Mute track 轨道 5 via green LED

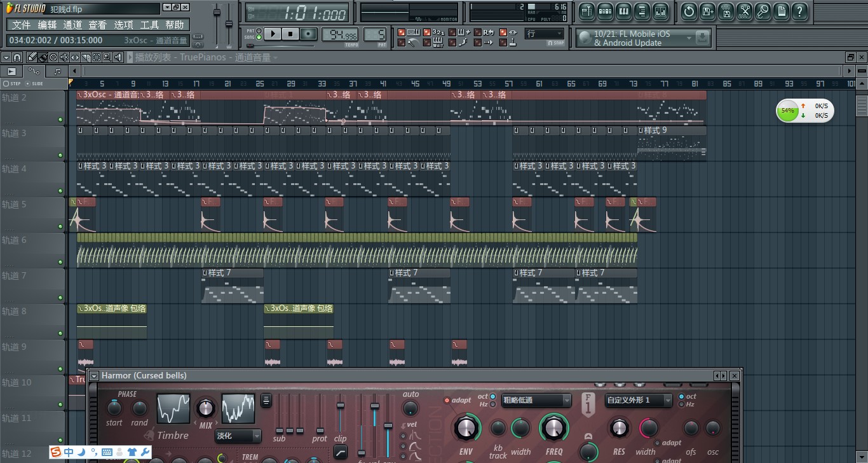click(61, 226)
